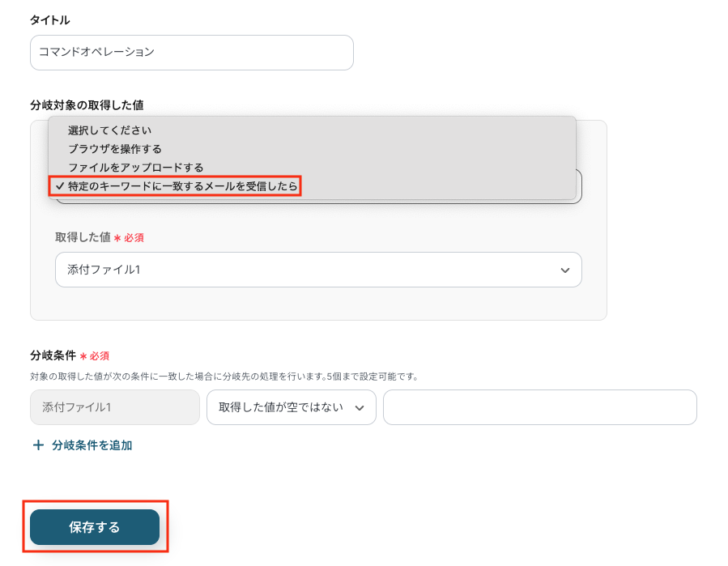Expand the 取得した値が空ではない condition dropdown
The image size is (728, 566).
click(x=291, y=408)
